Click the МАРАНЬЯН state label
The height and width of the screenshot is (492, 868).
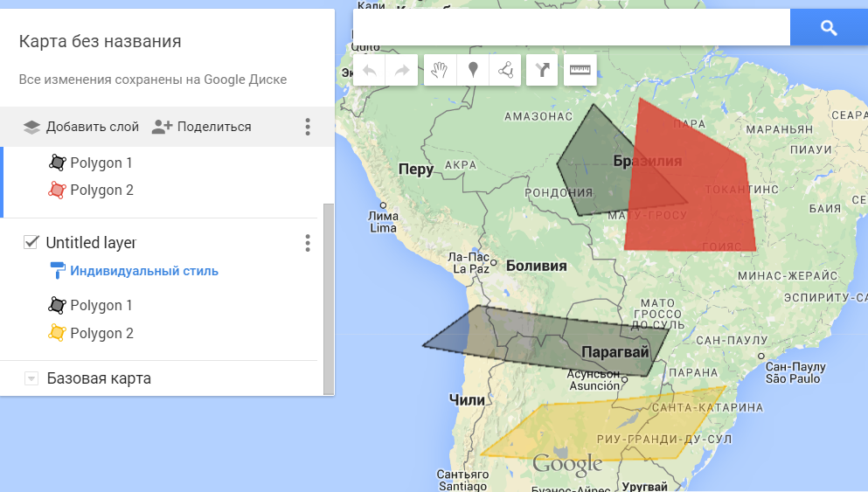click(780, 129)
